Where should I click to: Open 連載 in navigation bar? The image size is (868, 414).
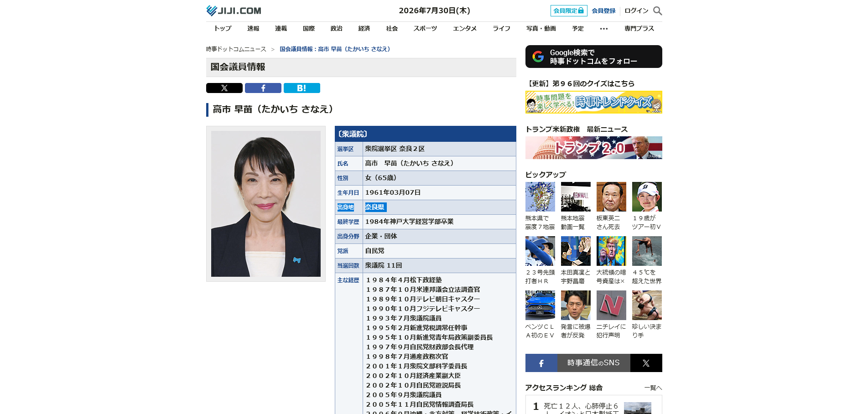point(281,28)
